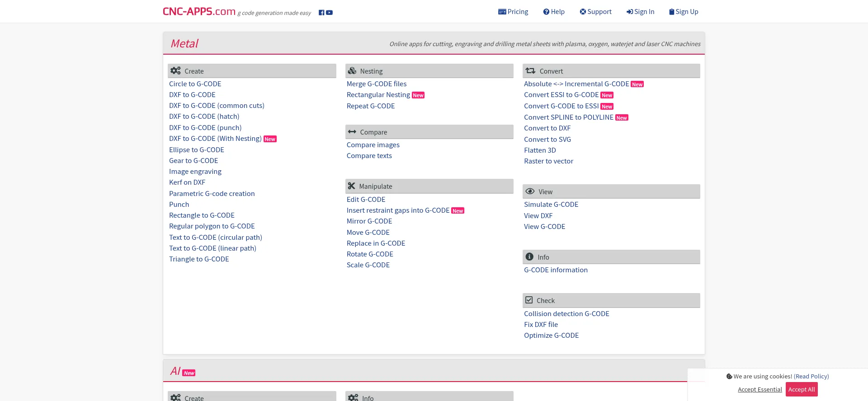Open the Punch app

coord(179,204)
